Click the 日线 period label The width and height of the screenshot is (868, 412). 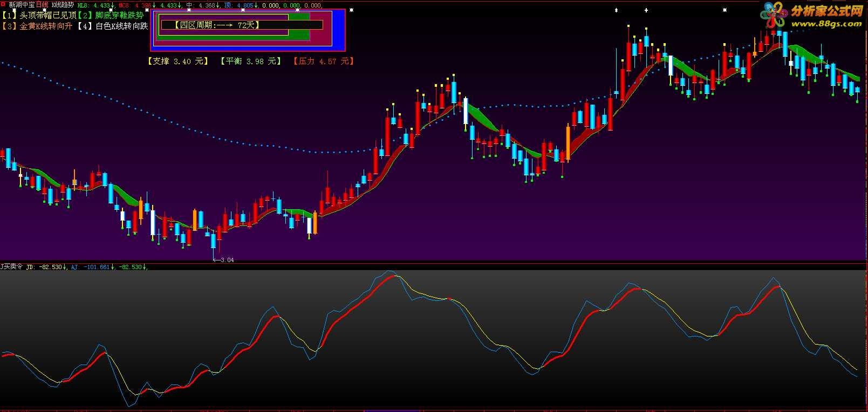(42, 4)
